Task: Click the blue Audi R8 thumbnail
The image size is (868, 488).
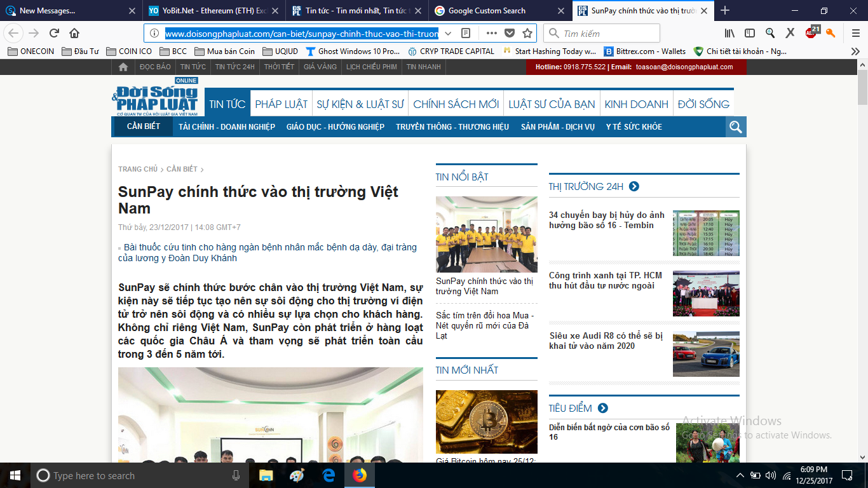Action: [x=706, y=354]
